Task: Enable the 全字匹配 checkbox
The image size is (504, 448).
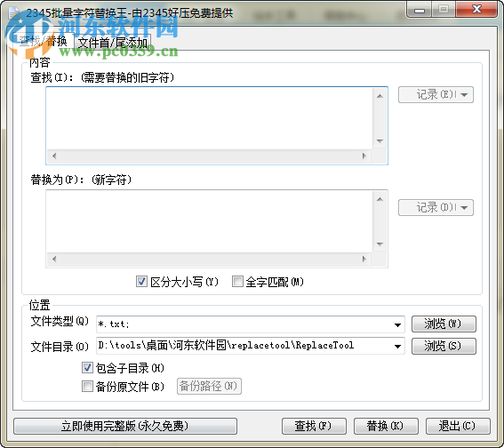Action: tap(237, 282)
